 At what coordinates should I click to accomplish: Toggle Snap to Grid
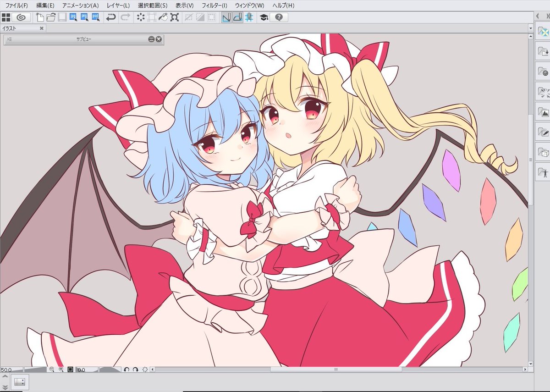click(249, 17)
